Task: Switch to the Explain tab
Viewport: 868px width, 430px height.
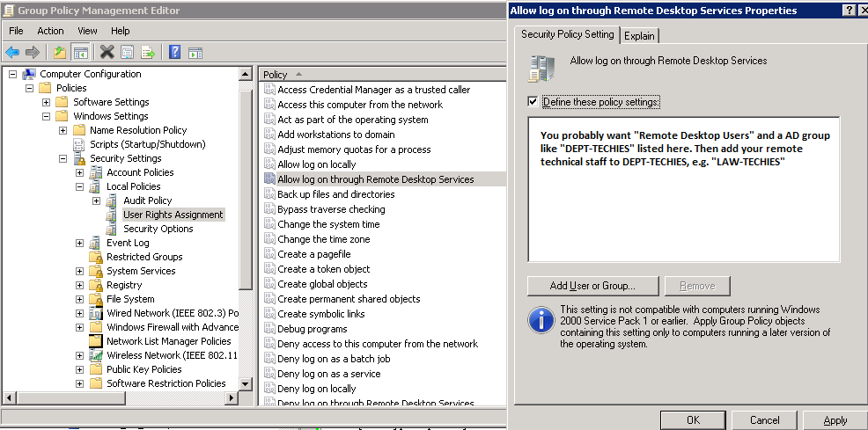Action: (x=640, y=35)
